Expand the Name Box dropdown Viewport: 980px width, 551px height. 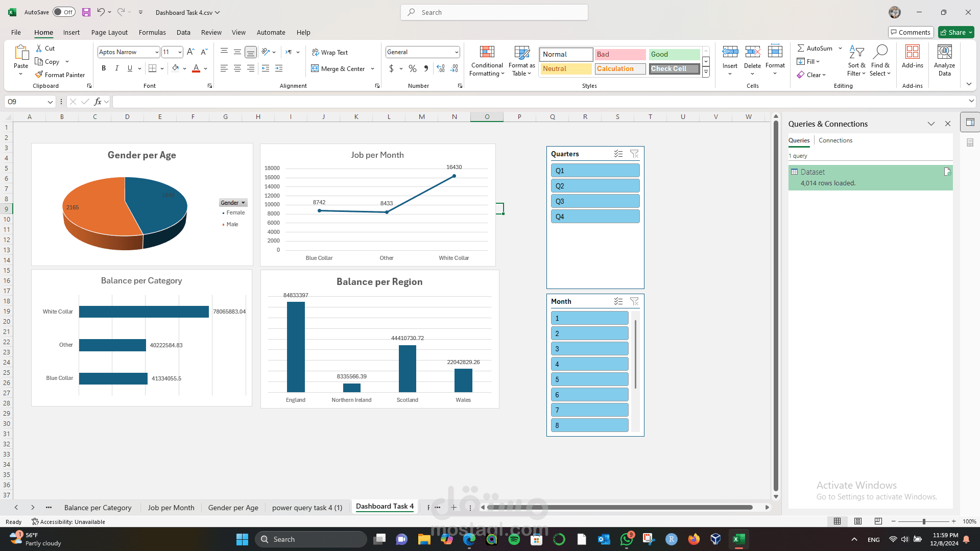pyautogui.click(x=50, y=102)
